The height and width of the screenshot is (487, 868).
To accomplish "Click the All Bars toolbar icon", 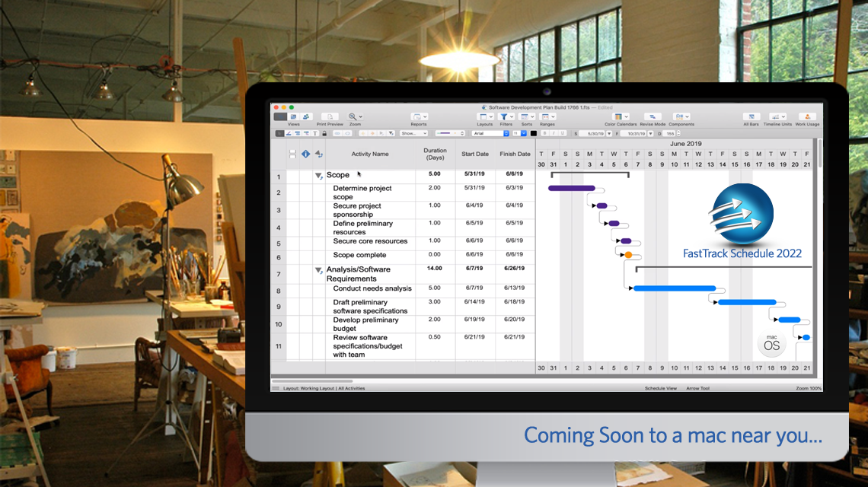I will coord(752,116).
